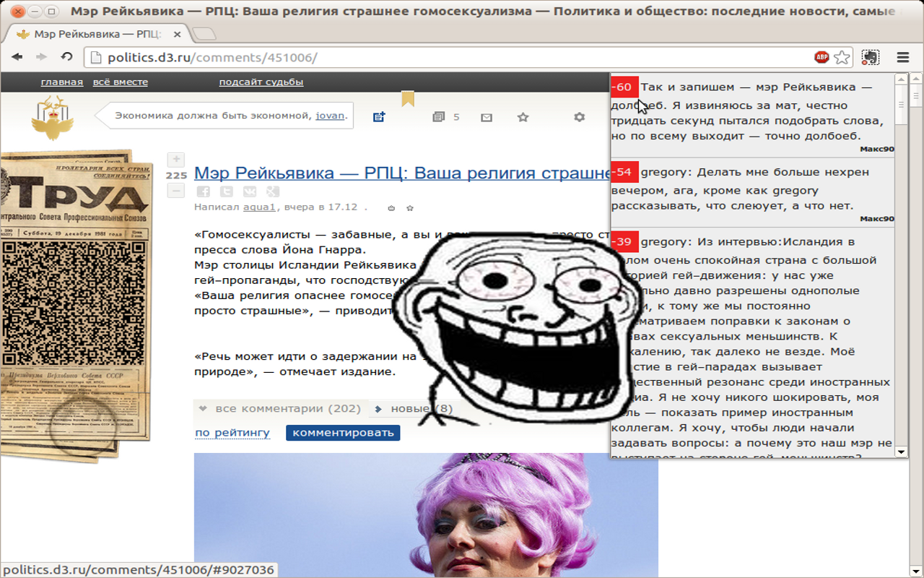Screen dimensions: 924x578
Task: Click the golden eagle site logo
Action: coord(53,117)
